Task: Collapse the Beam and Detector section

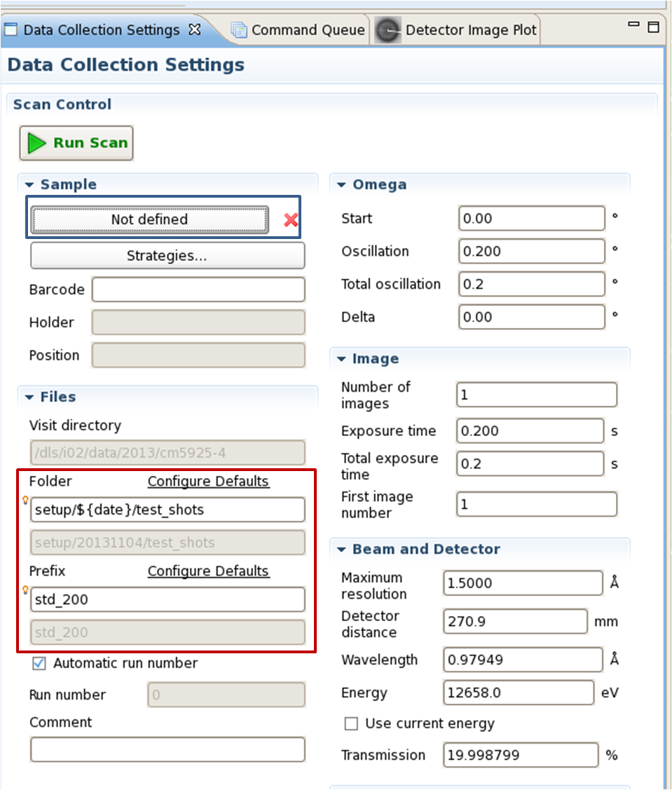Action: 341,550
